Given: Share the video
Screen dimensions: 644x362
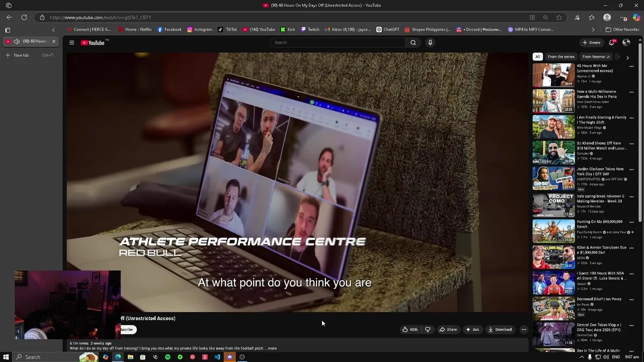Looking at the screenshot, I should 448,329.
